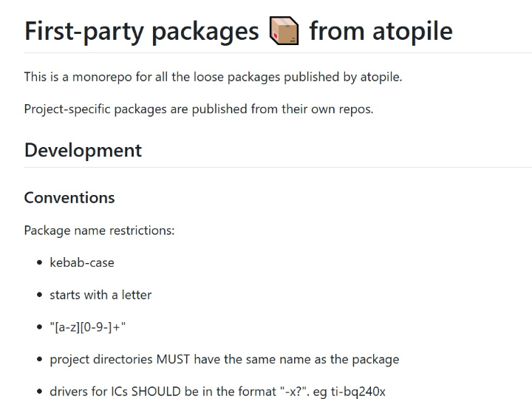532x399 pixels.
Task: Click the bullet point before 'kebab-case'
Action: pos(39,262)
